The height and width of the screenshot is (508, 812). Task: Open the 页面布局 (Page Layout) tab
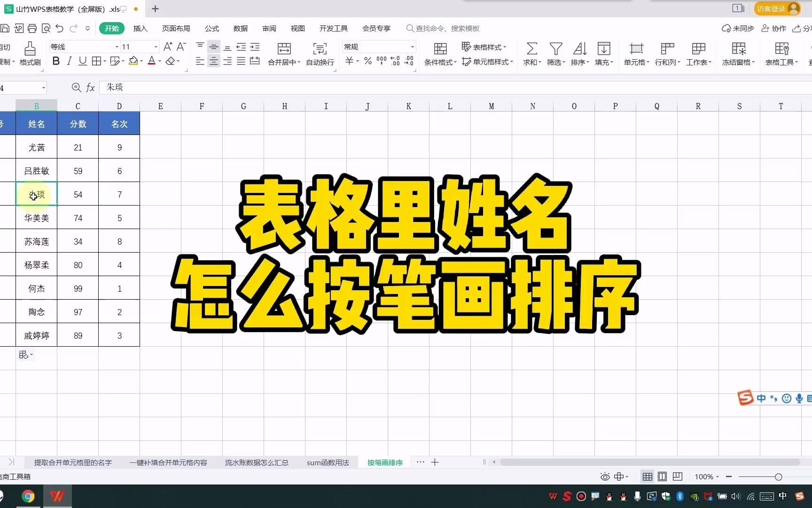click(176, 28)
